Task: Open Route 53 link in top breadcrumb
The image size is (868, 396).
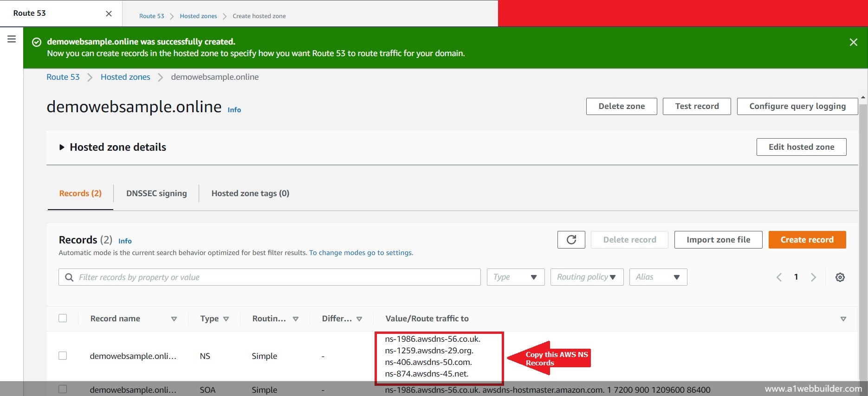Action: [x=152, y=16]
